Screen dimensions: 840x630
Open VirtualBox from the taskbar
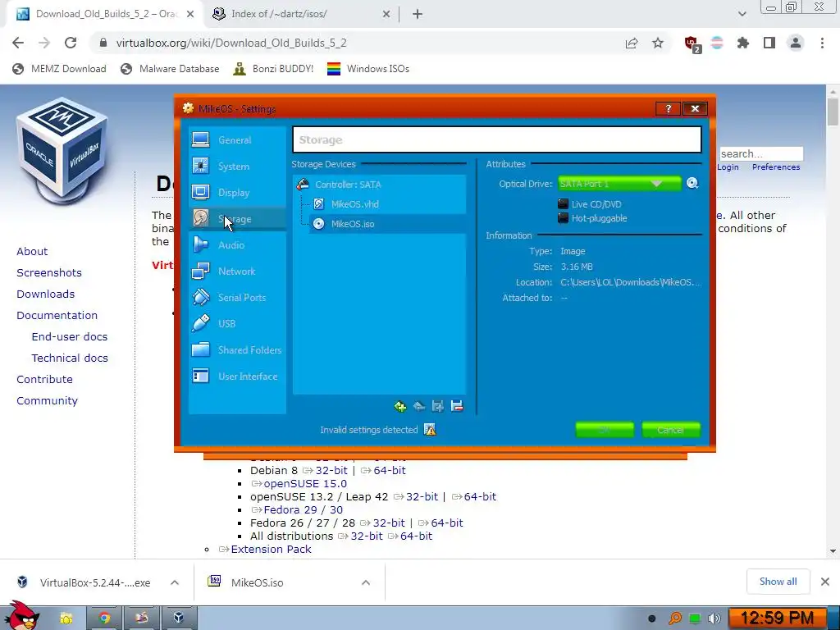tap(178, 619)
